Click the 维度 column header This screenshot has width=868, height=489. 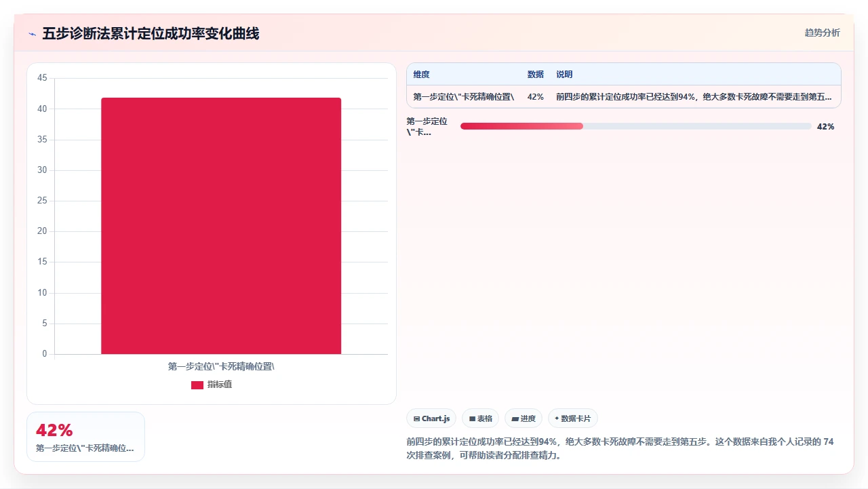point(421,75)
